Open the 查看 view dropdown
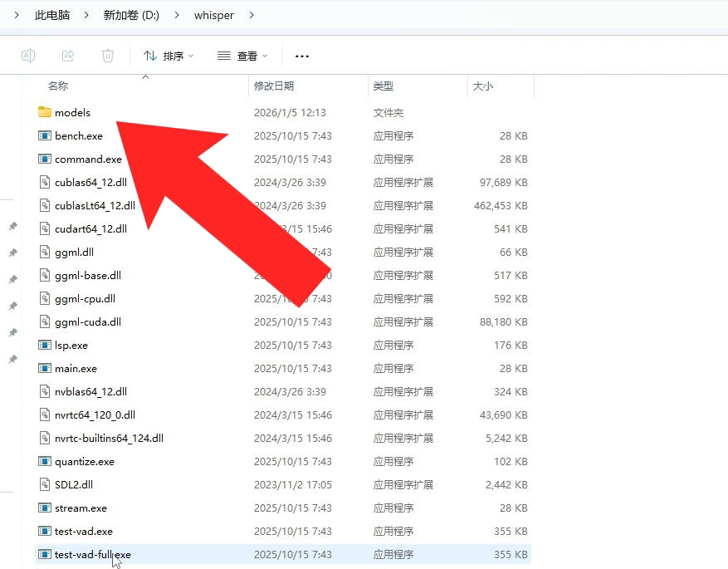Image resolution: width=728 pixels, height=569 pixels. 242,56
